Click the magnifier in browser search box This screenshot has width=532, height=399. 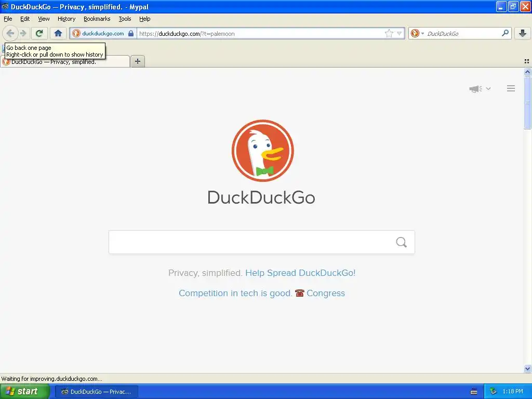(x=505, y=33)
